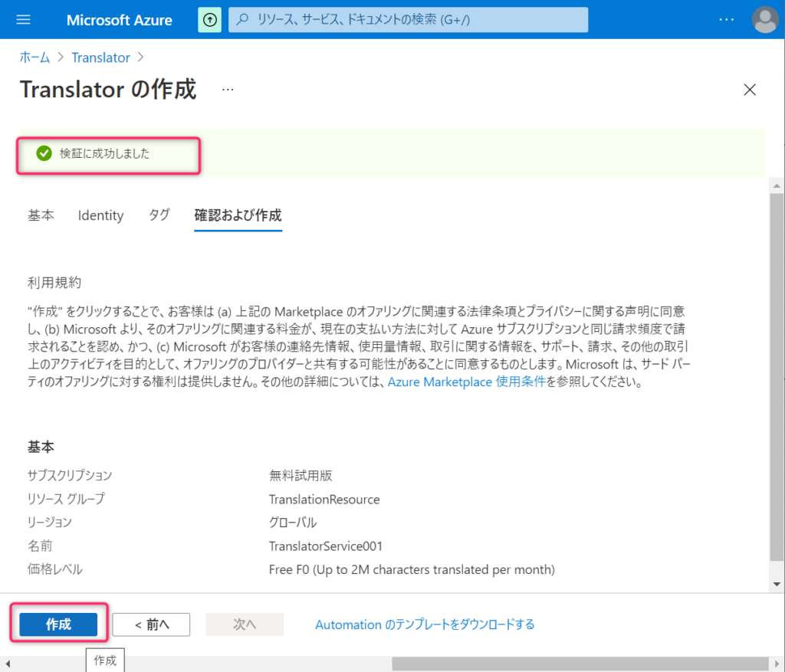
Task: Click the リソース グループ label
Action: click(x=66, y=499)
